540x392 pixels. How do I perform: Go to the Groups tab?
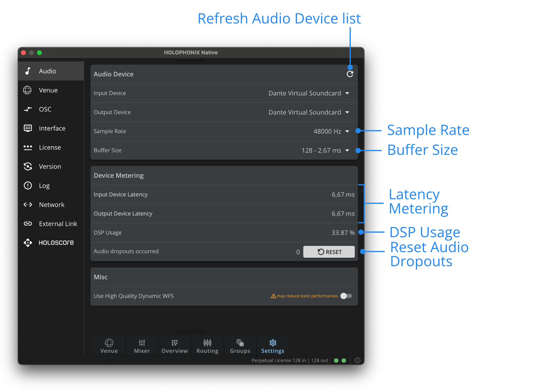point(240,346)
